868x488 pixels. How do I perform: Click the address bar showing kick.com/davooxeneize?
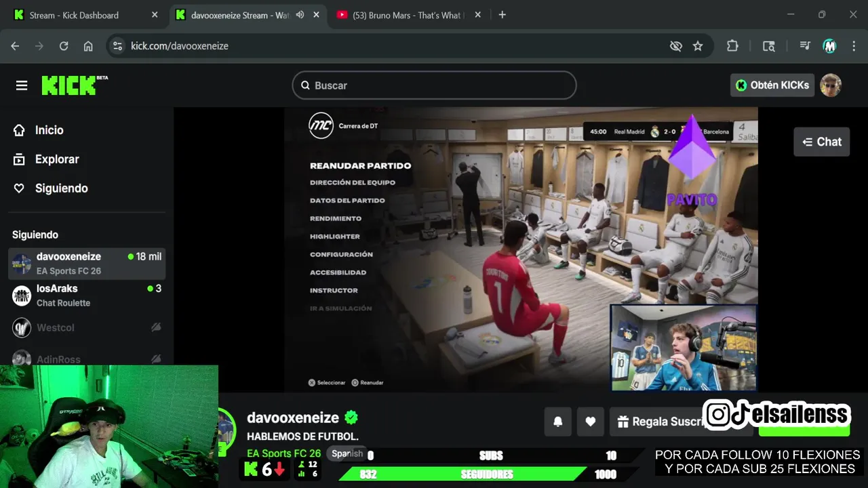point(180,46)
